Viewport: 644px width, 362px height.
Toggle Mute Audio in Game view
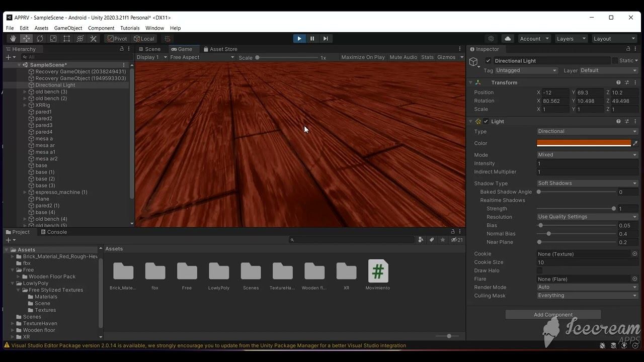403,57
